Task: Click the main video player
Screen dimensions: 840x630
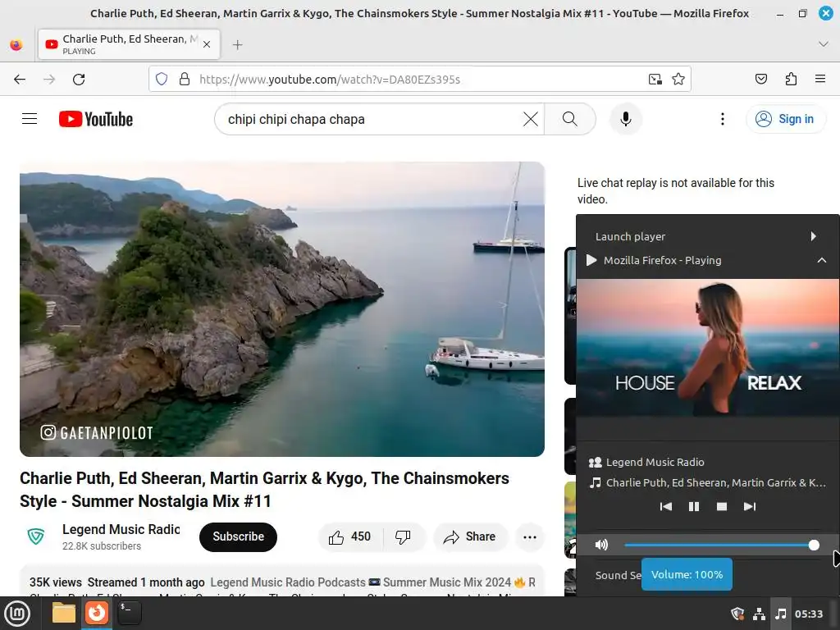Action: (x=282, y=309)
